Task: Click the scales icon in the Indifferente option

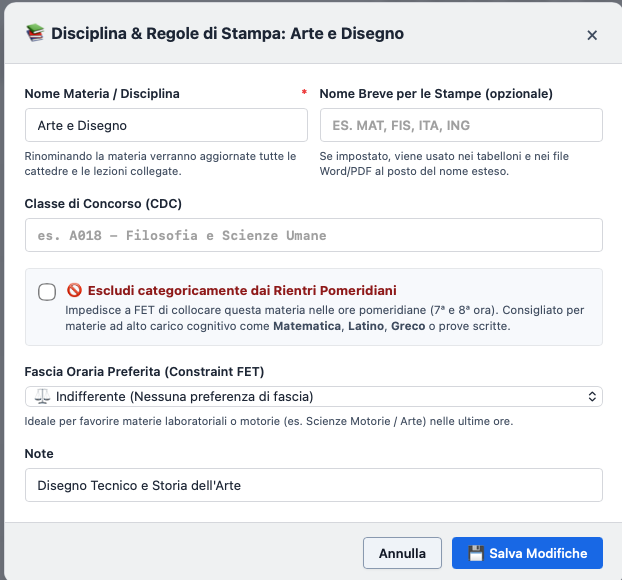Action: pyautogui.click(x=42, y=396)
